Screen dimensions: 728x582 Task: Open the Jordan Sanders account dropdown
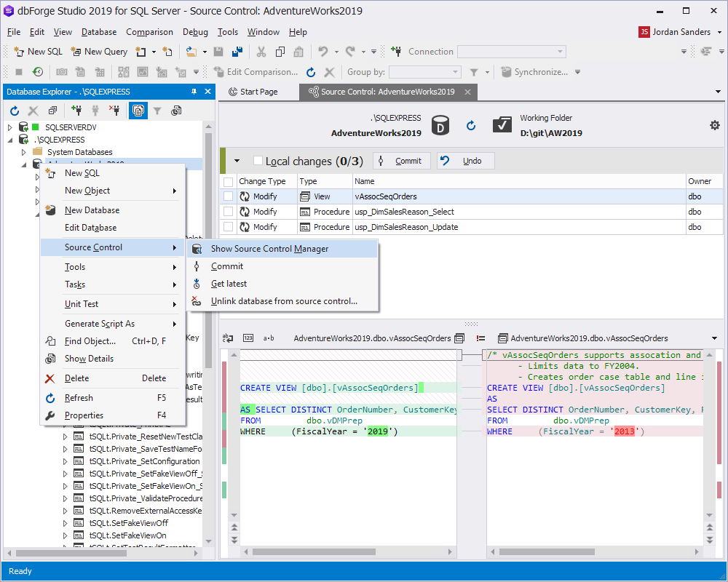(720, 32)
